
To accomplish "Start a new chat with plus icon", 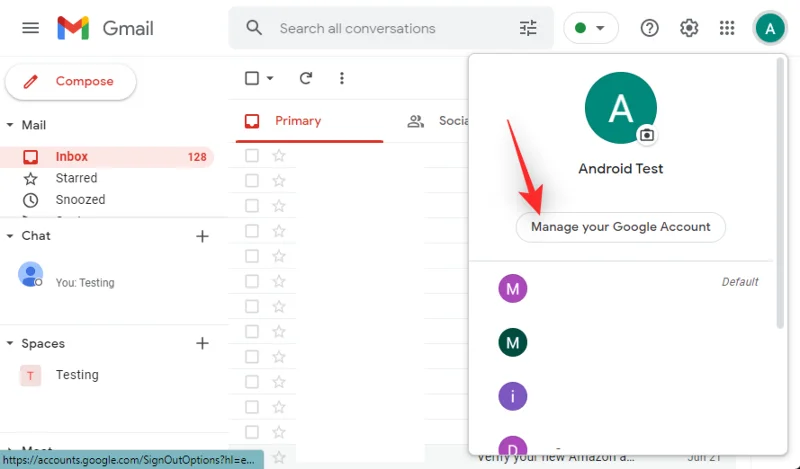I will click(x=202, y=236).
